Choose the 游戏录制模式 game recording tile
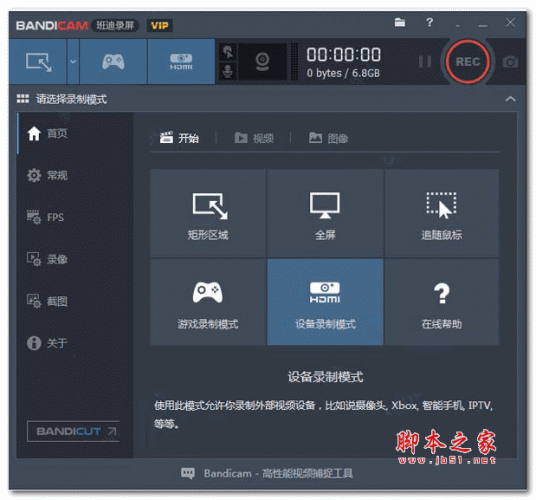Image resolution: width=536 pixels, height=500 pixels. click(x=208, y=302)
